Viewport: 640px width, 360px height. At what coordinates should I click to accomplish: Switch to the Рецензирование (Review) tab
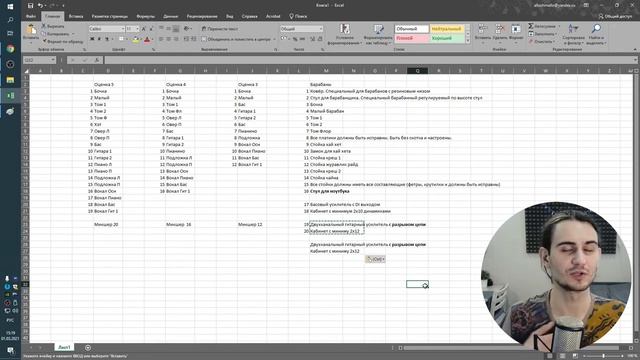(202, 16)
